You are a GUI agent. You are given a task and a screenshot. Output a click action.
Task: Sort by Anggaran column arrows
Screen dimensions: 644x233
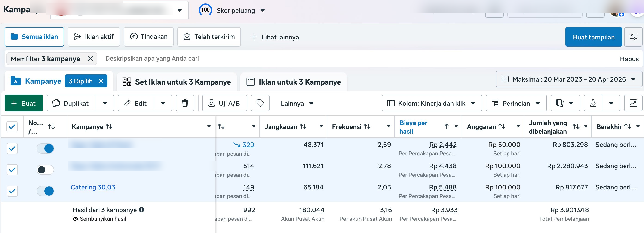tap(502, 126)
